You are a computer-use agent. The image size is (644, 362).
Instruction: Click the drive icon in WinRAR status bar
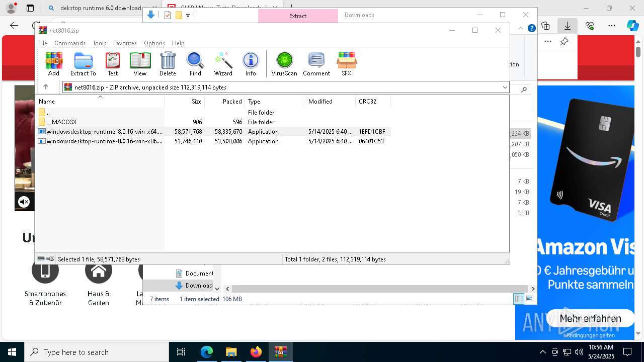point(41,259)
